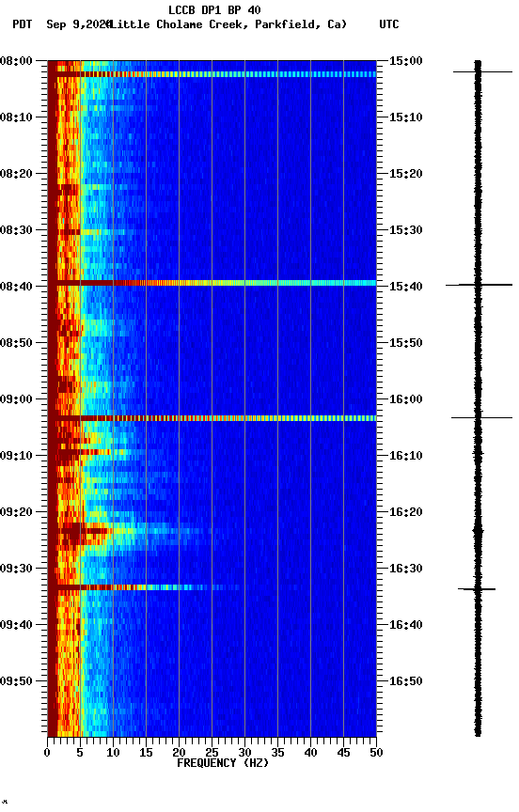This screenshot has width=519, height=812.
Task: Click the 25 Hz frequency axis label
Action: (x=212, y=753)
